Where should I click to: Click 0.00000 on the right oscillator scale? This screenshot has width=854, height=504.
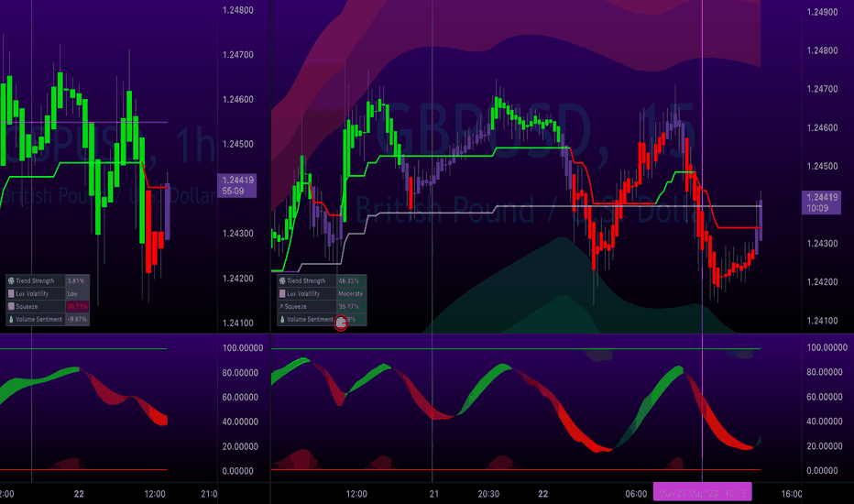[823, 470]
